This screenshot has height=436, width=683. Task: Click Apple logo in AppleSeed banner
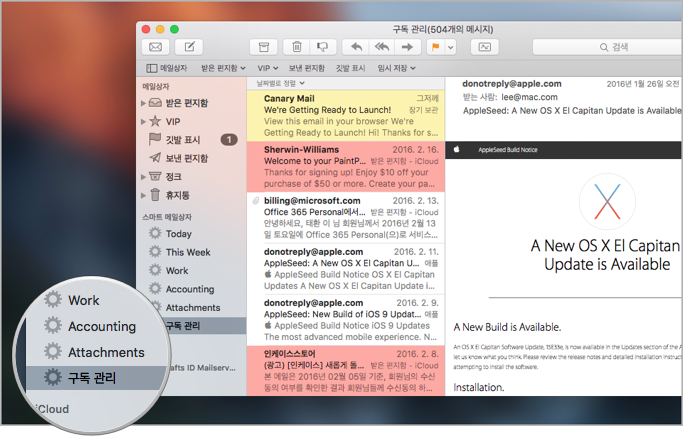tap(456, 149)
